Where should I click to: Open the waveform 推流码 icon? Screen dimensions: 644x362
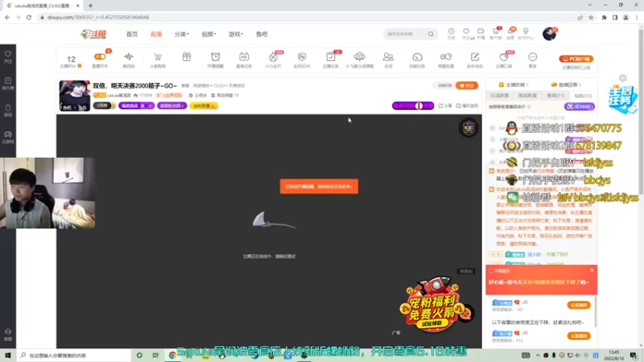pos(129,59)
